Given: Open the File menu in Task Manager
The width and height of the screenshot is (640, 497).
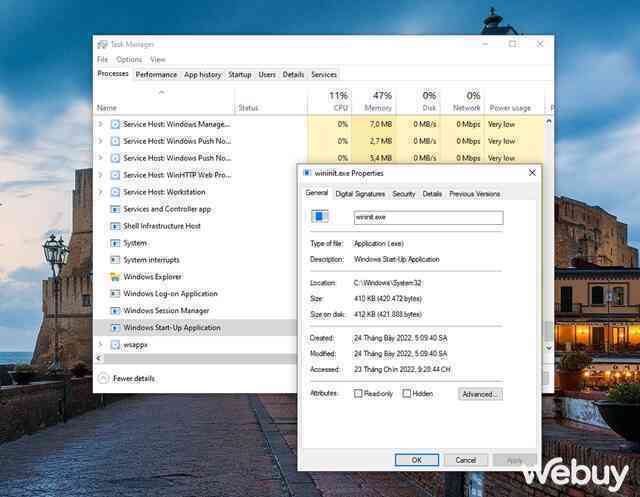Looking at the screenshot, I should coord(102,60).
